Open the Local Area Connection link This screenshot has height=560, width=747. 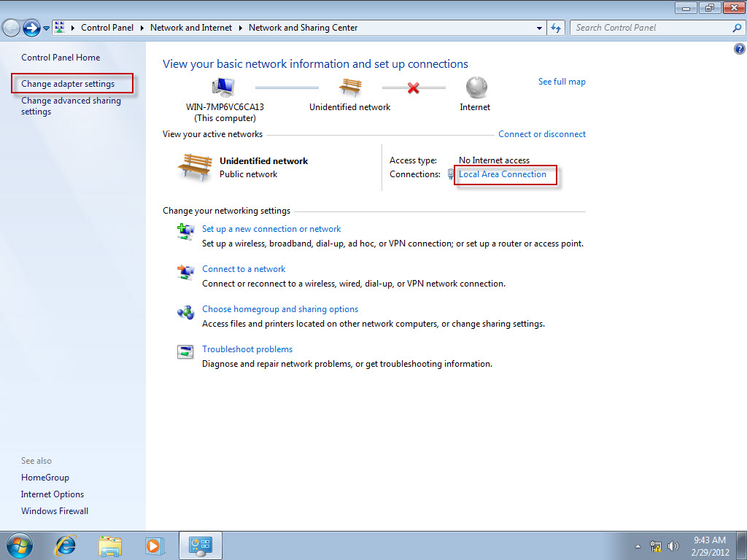click(x=503, y=174)
